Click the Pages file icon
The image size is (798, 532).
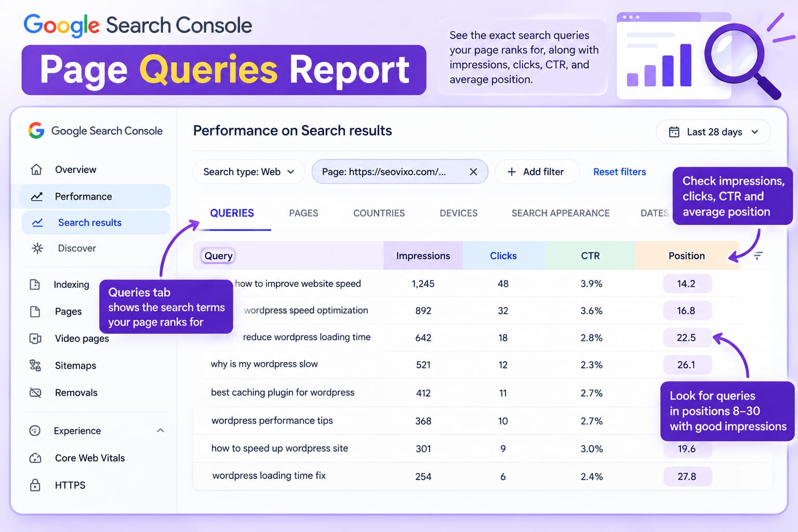tap(35, 311)
